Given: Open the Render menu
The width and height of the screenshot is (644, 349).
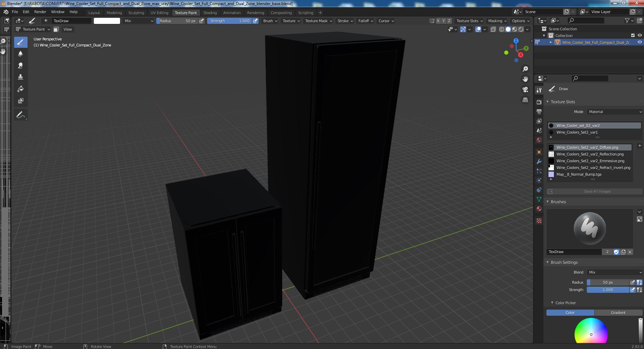Looking at the screenshot, I should click(40, 12).
